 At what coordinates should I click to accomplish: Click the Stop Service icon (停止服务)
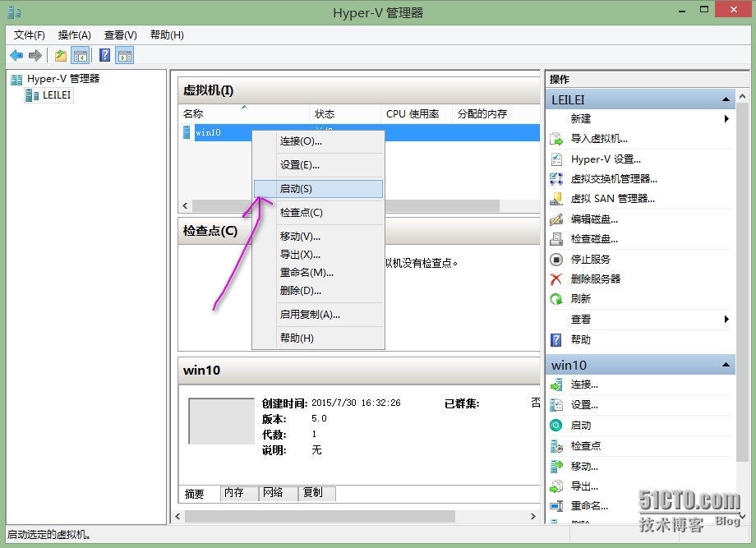556,260
